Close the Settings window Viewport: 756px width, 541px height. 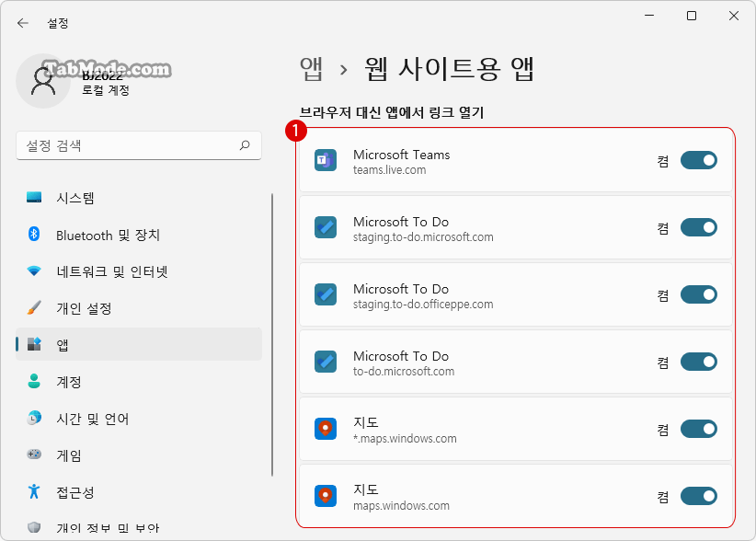[x=734, y=16]
